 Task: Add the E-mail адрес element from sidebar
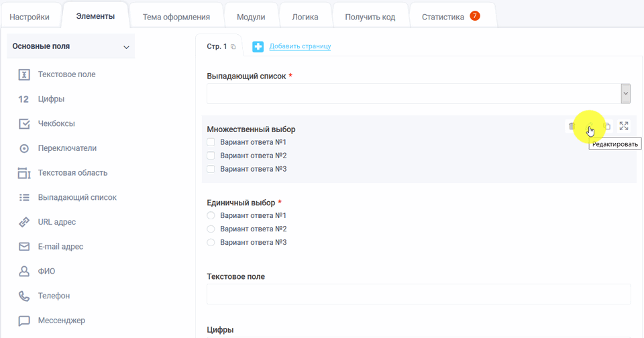(60, 247)
